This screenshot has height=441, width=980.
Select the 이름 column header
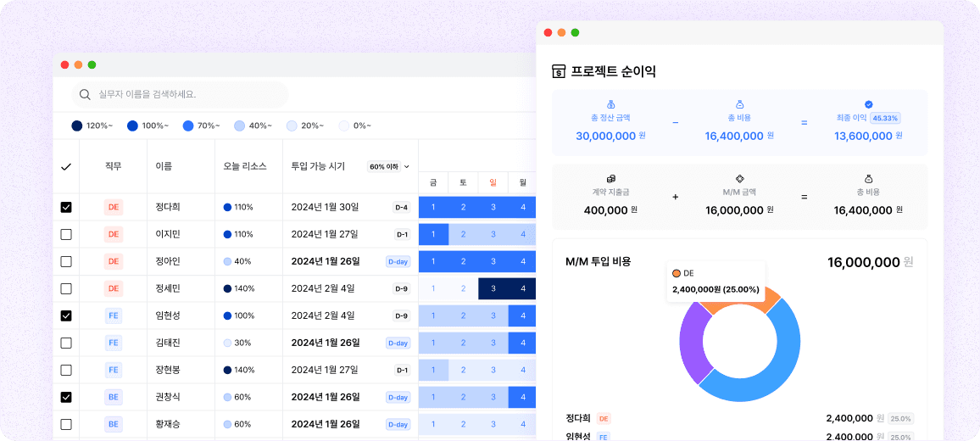coord(164,166)
